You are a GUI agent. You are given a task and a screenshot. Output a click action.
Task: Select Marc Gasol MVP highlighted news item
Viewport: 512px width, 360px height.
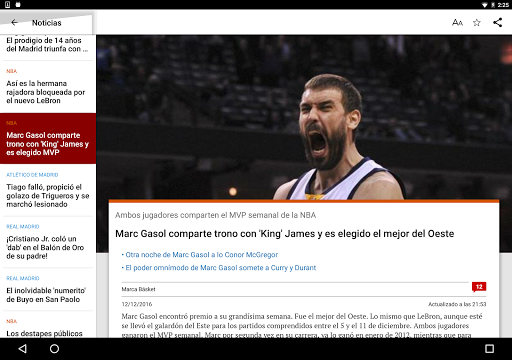click(x=48, y=138)
